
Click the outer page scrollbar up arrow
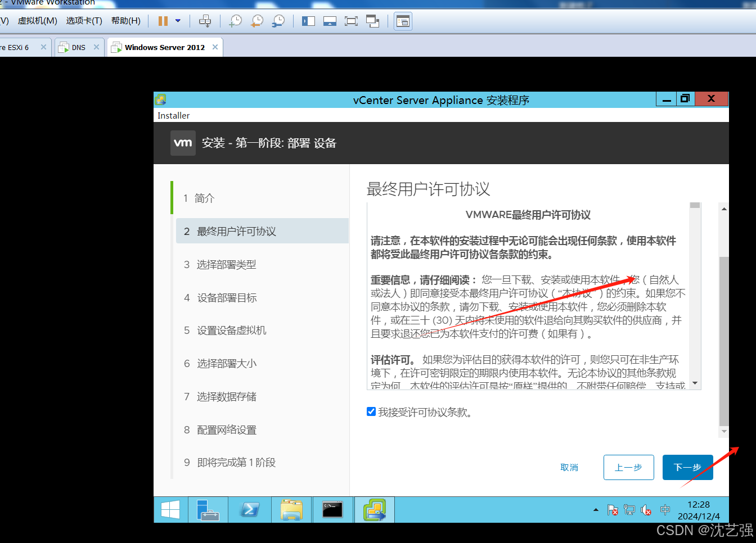click(724, 209)
